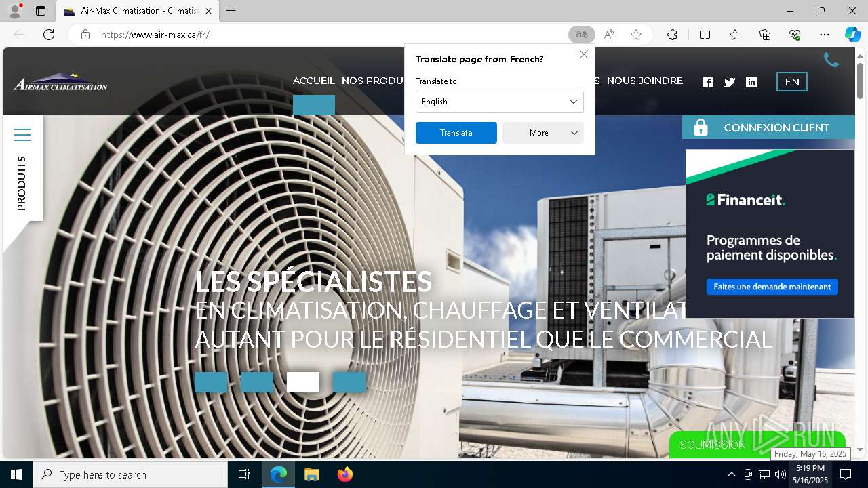This screenshot has width=868, height=488.
Task: Visit Airmax Facebook page
Action: [708, 82]
